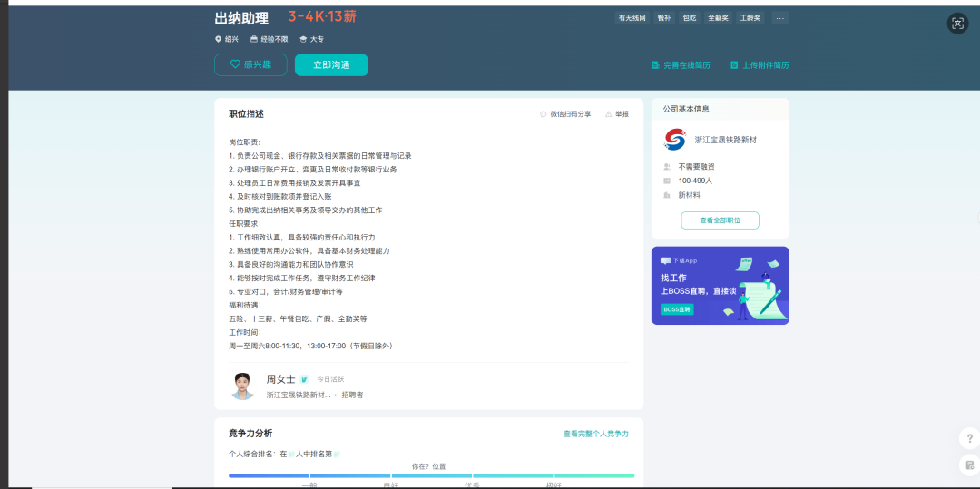Click the screenshot capture icon at top right
Image resolution: width=980 pixels, height=489 pixels.
pos(957,24)
